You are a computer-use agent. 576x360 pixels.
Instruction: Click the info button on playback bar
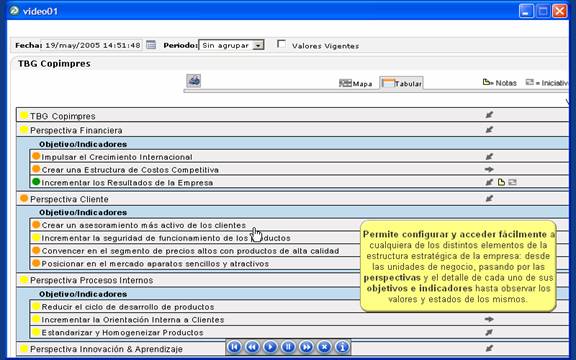[342, 347]
